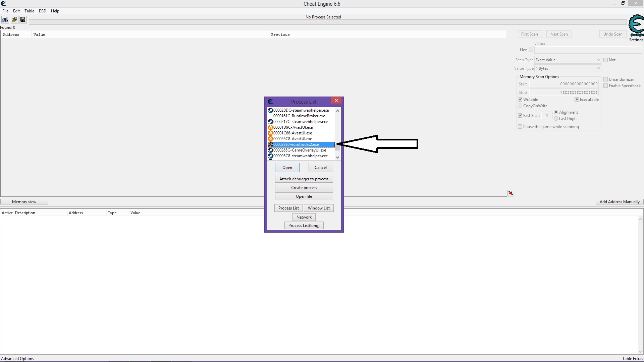Close the Process List dialog

(x=336, y=101)
